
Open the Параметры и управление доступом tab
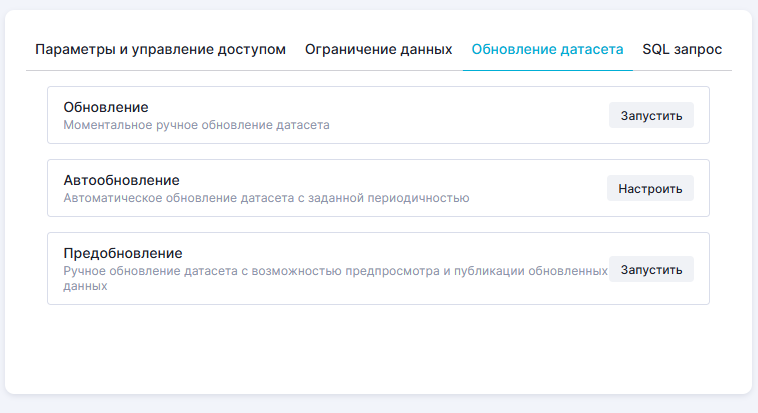(160, 49)
